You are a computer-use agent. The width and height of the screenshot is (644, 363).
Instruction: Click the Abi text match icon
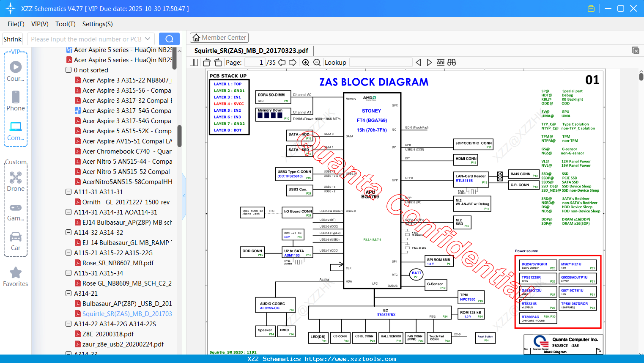click(x=440, y=63)
